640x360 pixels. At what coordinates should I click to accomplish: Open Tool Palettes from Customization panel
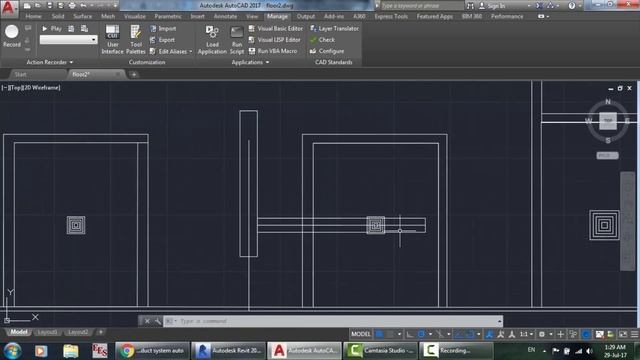136,39
